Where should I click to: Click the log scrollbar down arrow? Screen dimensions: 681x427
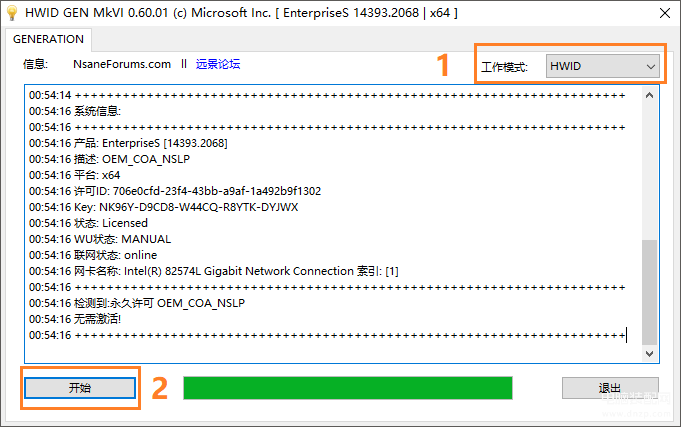coord(649,354)
